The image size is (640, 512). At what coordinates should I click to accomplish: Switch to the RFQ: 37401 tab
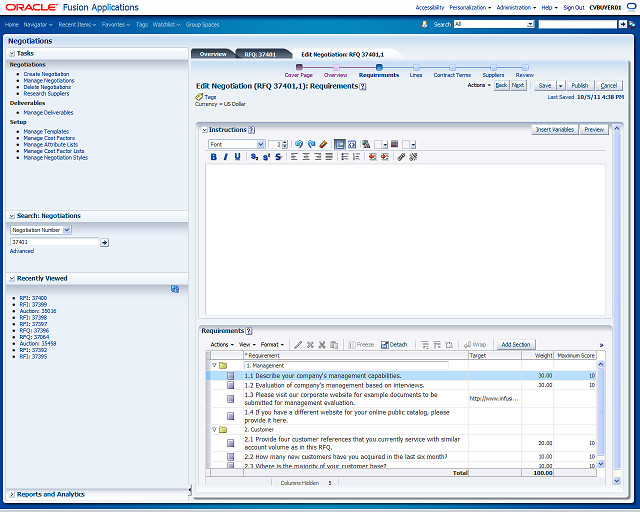260,54
